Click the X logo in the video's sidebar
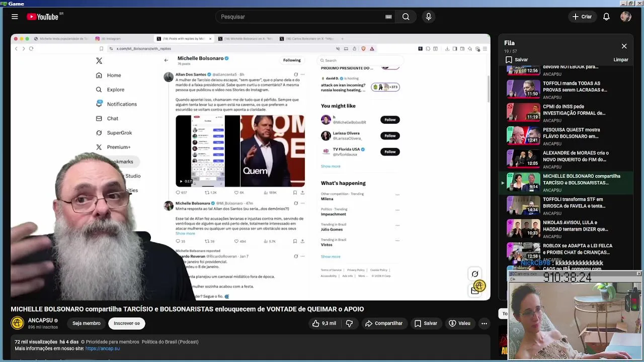644x362 pixels. click(x=99, y=61)
